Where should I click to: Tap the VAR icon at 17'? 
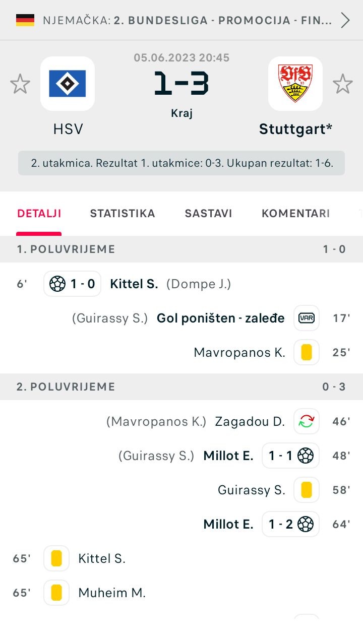(x=307, y=318)
